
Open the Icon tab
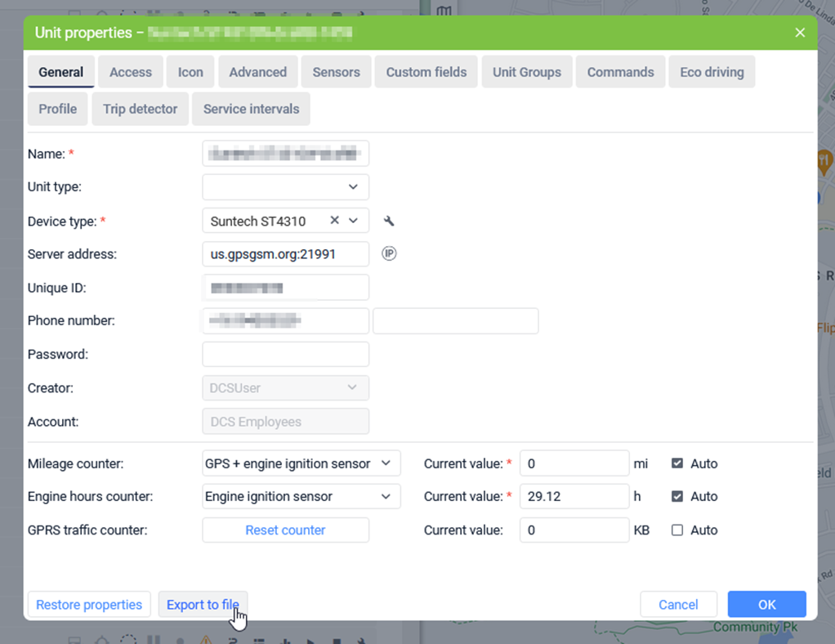tap(190, 72)
